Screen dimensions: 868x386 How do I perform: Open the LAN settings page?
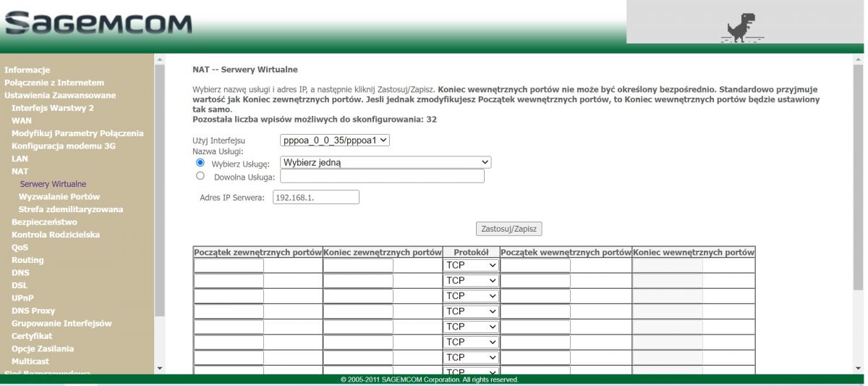coord(20,159)
